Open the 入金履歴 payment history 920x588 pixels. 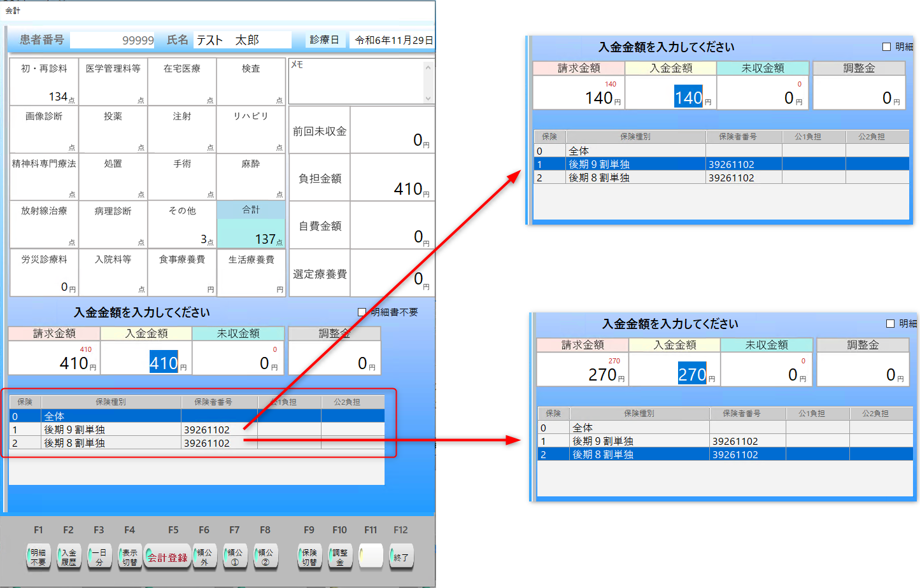point(69,556)
